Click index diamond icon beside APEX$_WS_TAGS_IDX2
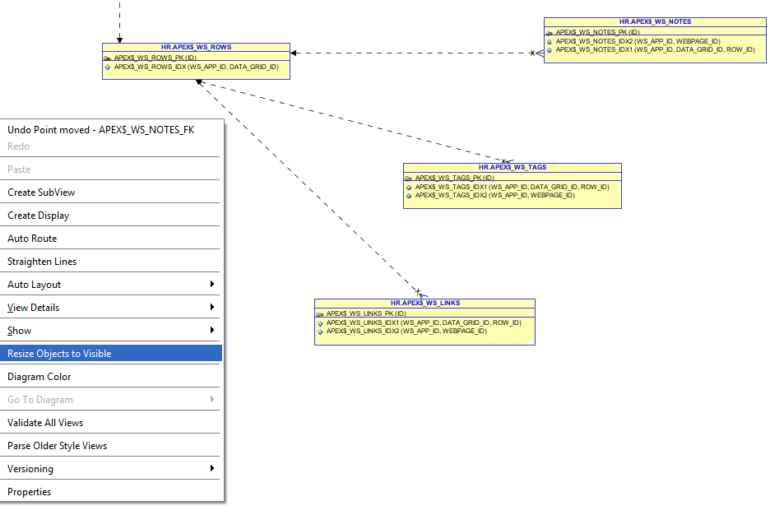 click(409, 196)
